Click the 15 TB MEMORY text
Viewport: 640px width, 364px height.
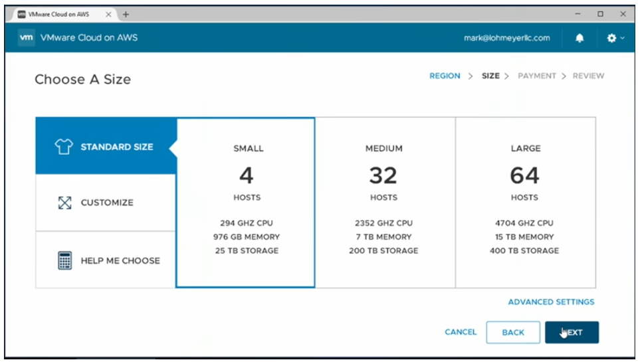point(524,237)
